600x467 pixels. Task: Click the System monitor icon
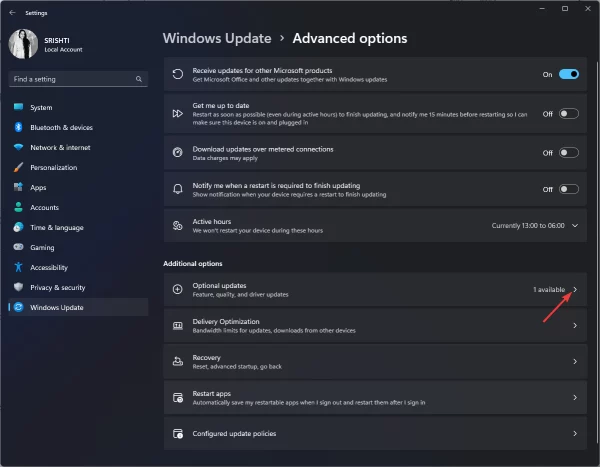coord(18,107)
